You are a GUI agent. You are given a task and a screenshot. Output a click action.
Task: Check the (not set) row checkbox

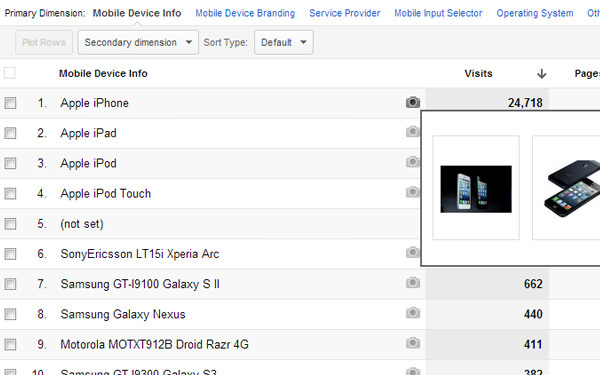pos(10,223)
